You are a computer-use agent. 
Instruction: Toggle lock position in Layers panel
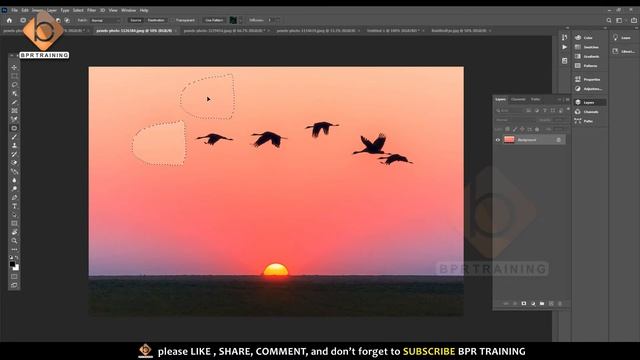pos(522,129)
